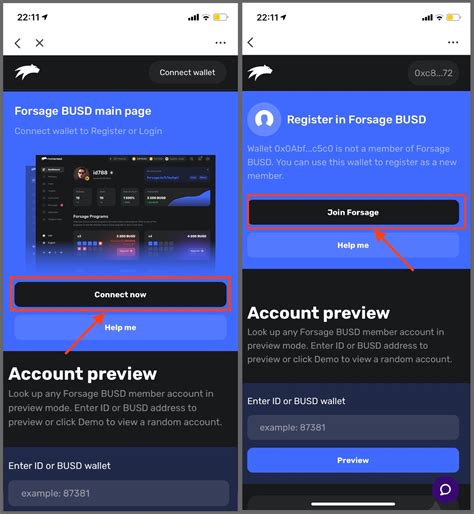Click the Connect now button

(120, 294)
